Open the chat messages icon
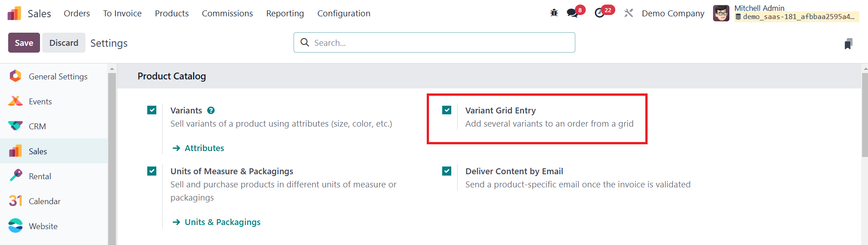Viewport: 868px width, 245px height. (572, 13)
